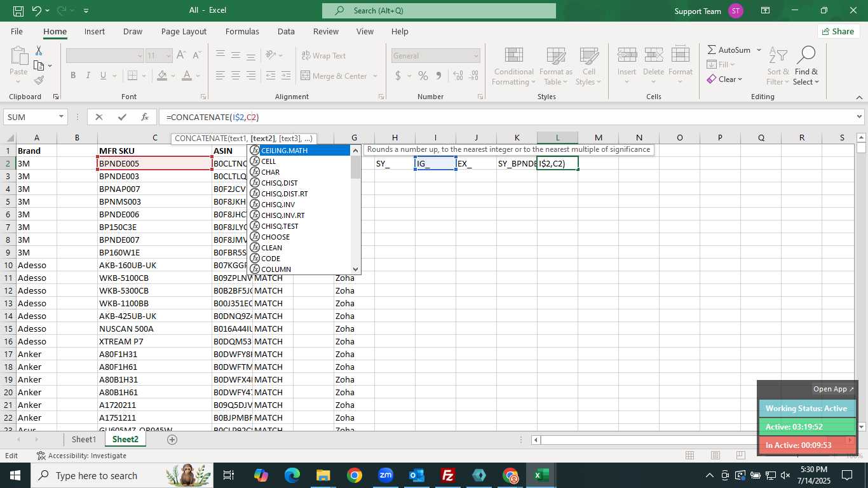Open the Number Format General dropdown

pyautogui.click(x=476, y=56)
